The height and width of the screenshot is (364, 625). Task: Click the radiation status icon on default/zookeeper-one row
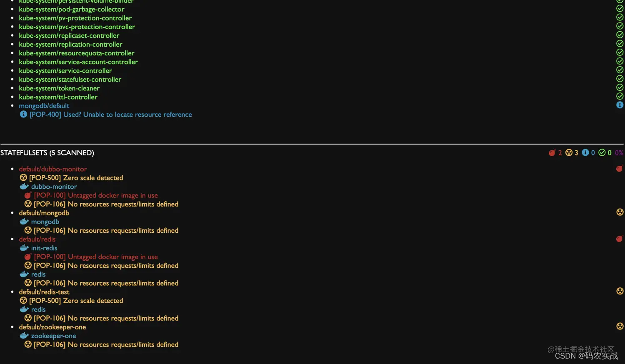(620, 326)
